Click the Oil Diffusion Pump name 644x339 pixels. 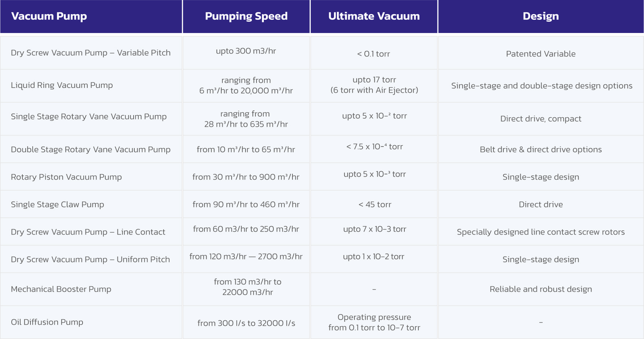pyautogui.click(x=47, y=322)
